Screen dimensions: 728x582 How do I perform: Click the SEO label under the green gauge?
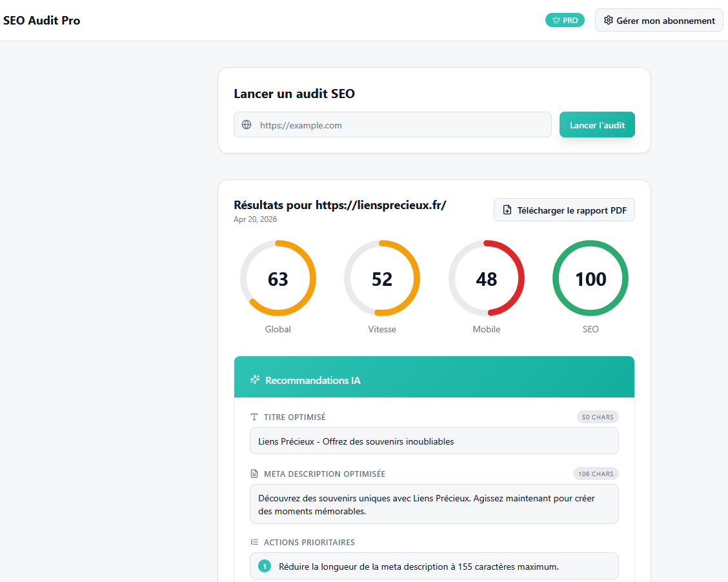click(x=590, y=329)
